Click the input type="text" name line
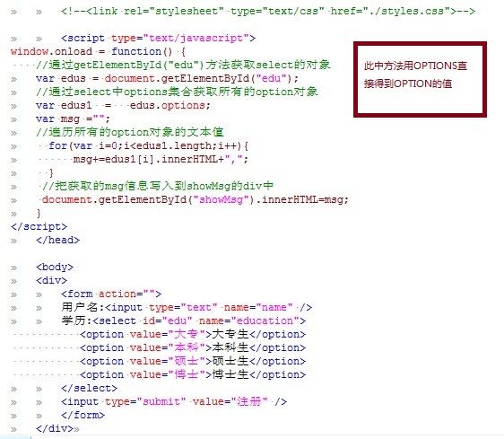This screenshot has width=504, height=439. [x=187, y=308]
